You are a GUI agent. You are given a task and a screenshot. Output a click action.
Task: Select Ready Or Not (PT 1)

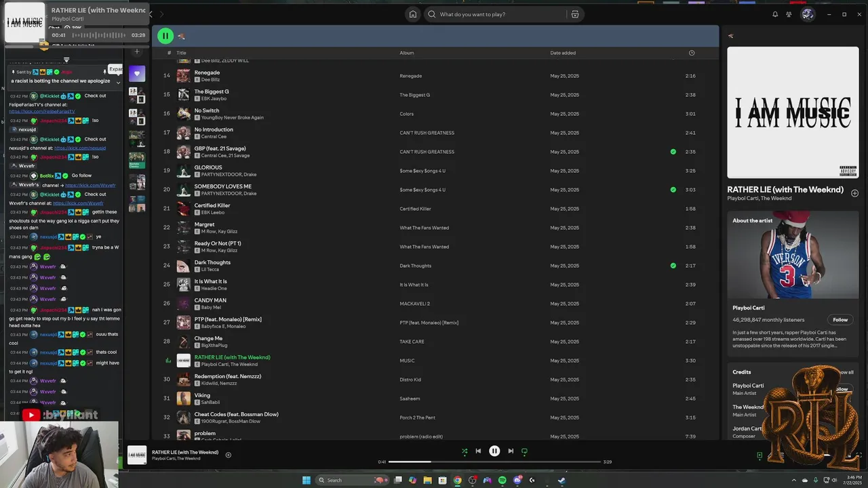[218, 243]
